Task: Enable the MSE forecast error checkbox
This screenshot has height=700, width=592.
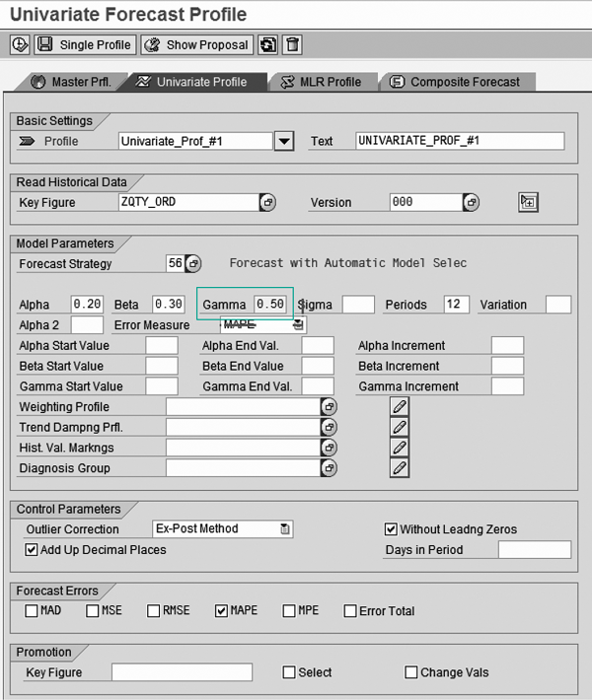Action: coord(93,610)
